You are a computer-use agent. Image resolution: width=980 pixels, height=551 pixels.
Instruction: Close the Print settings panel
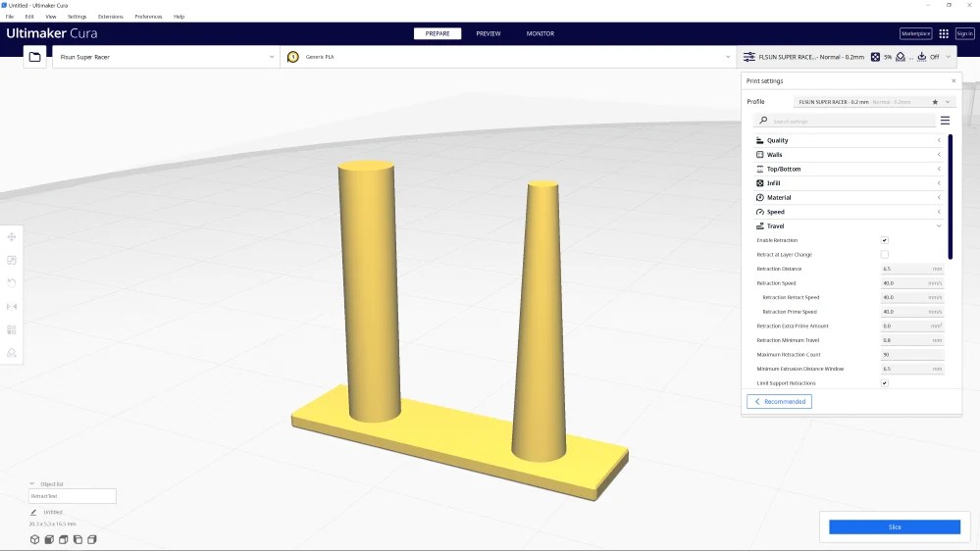(x=954, y=81)
